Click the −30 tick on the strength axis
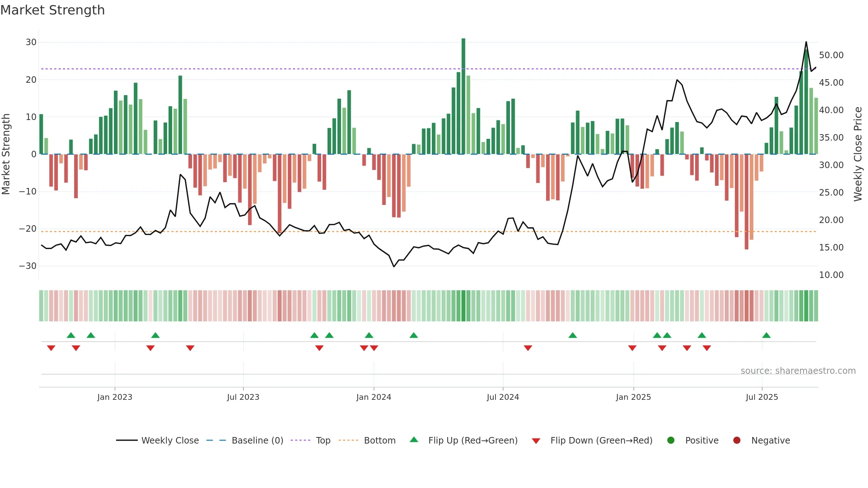The height and width of the screenshot is (488, 868). [x=27, y=266]
